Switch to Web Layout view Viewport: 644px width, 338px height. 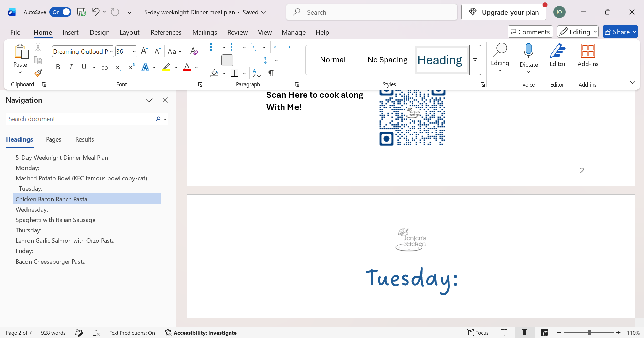(544, 333)
